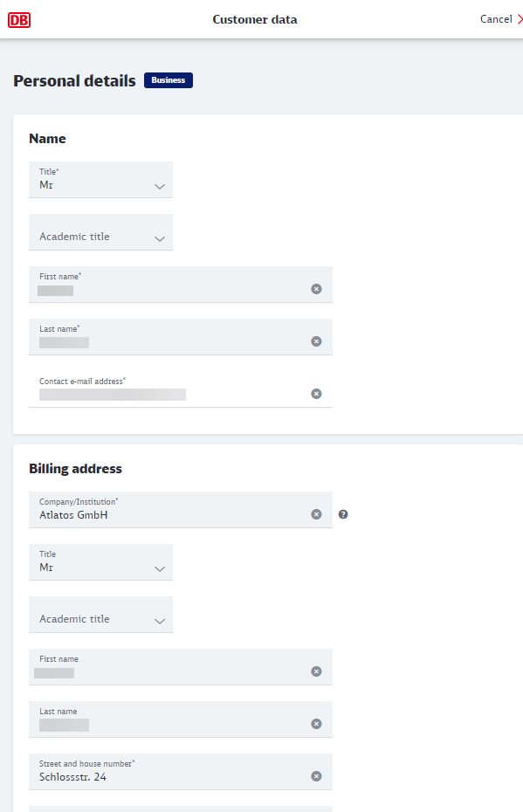Open the Title dropdown under Billing address
523x812 pixels.
tap(101, 562)
